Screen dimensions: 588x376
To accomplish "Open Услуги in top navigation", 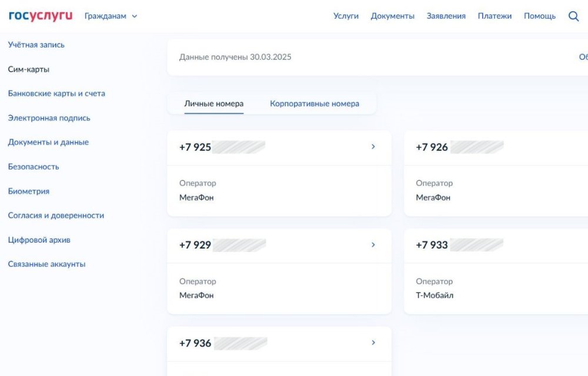I will [x=346, y=16].
